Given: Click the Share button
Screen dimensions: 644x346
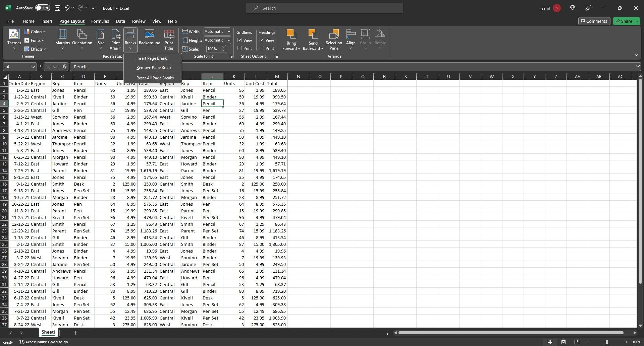Looking at the screenshot, I should click(627, 21).
